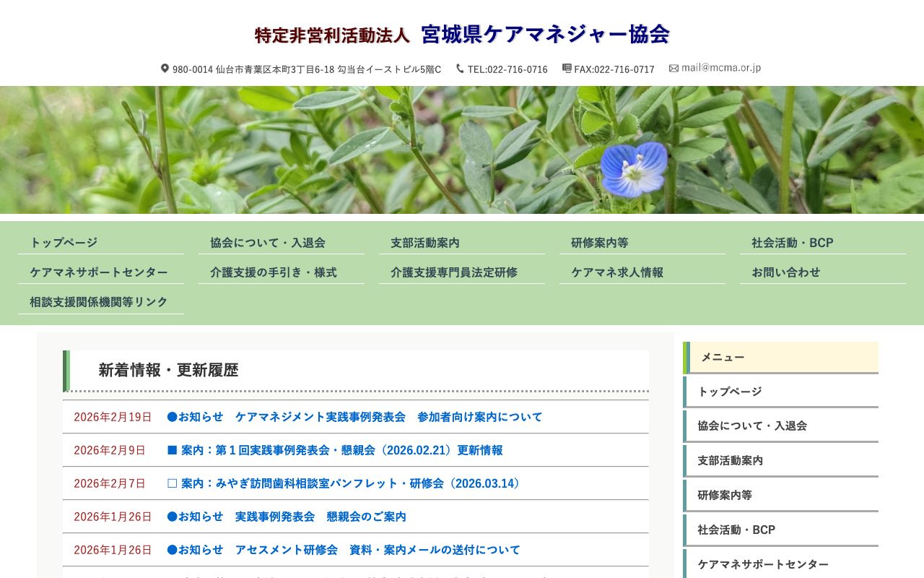
Task: Click 相談支援関係機関等リンク in the navigation
Action: 97,301
